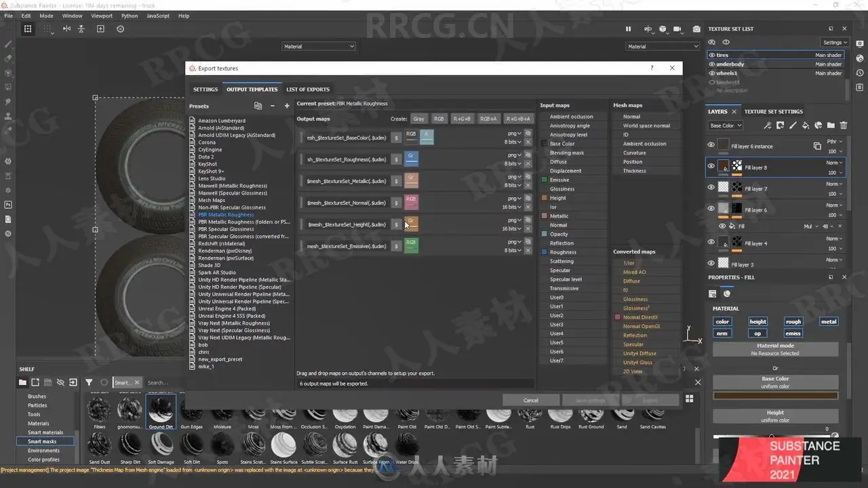Click the pause rendering icon in top toolbar
The image size is (868, 488).
[628, 29]
